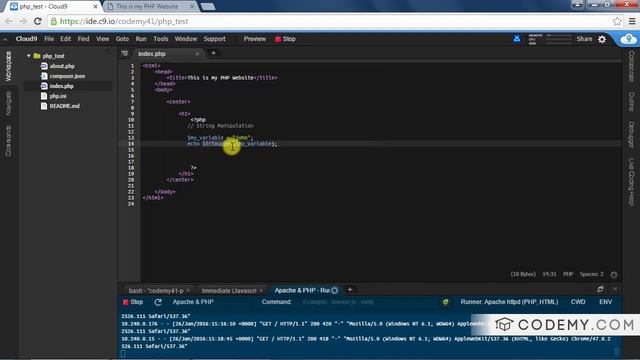
Task: Click the CWD button
Action: tap(578, 302)
